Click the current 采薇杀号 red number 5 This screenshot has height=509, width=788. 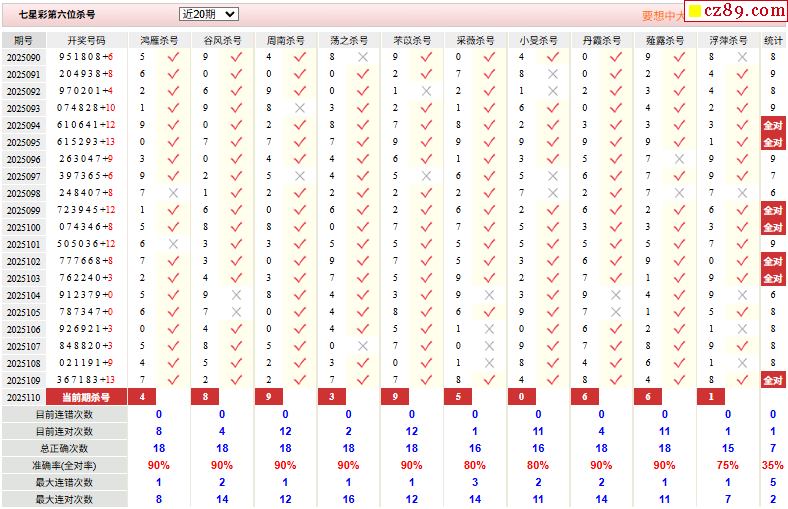[458, 396]
